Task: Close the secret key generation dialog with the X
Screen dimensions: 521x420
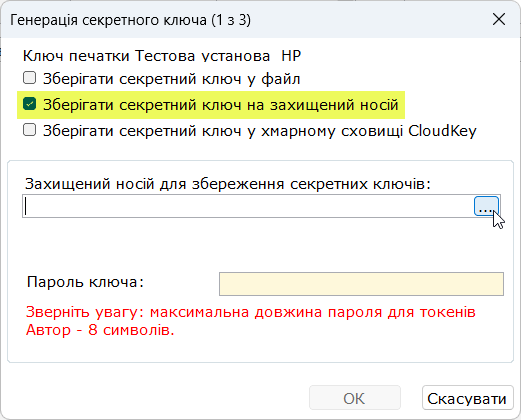Action: tap(499, 20)
